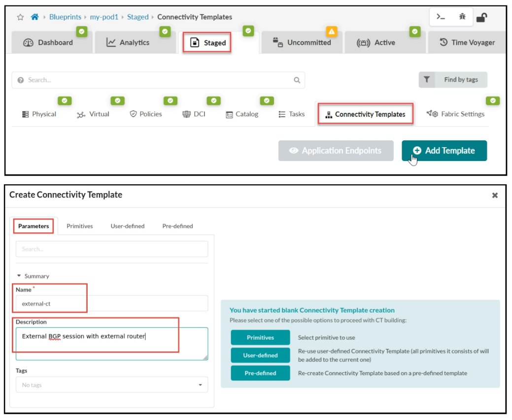
Task: Open Find by tags filter
Action: (453, 80)
